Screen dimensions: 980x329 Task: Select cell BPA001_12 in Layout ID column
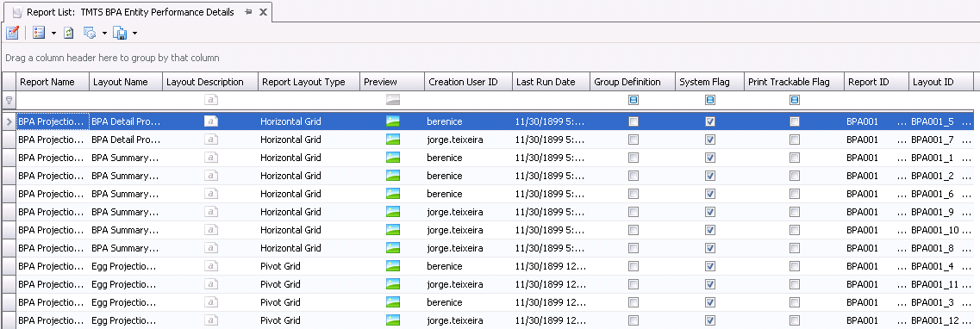click(x=940, y=320)
